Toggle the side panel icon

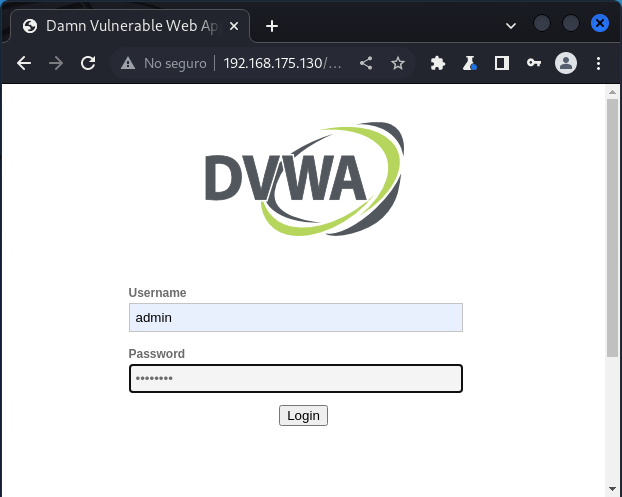(x=502, y=63)
